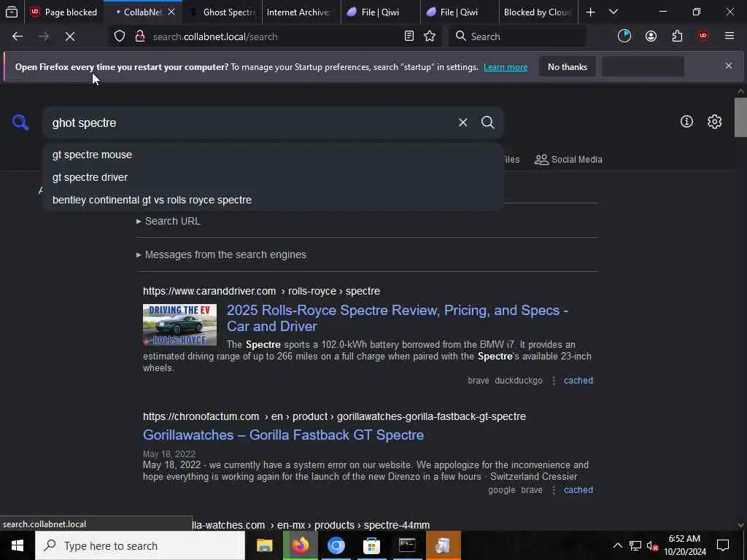Click the clock showing 6:52 AM
The width and height of the screenshot is (747, 560).
[x=684, y=545]
